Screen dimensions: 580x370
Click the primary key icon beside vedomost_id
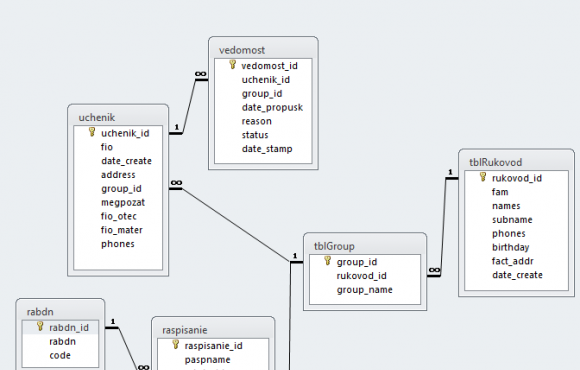[x=232, y=65]
